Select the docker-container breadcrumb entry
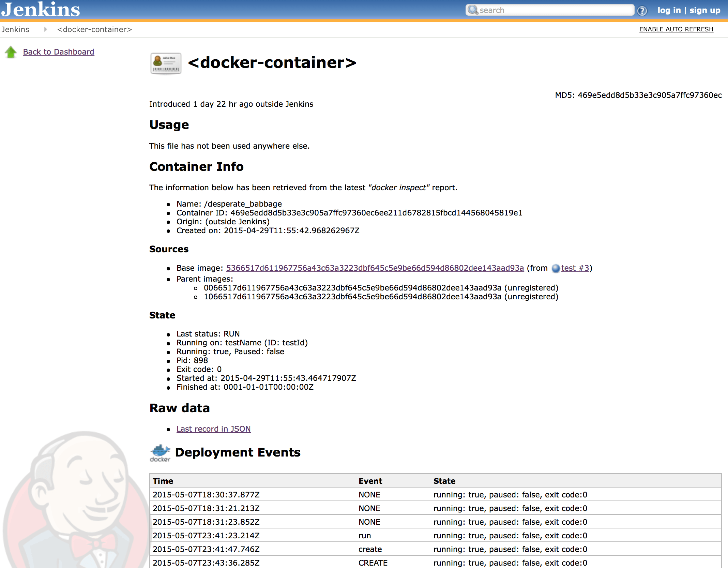The height and width of the screenshot is (568, 728). [x=94, y=29]
